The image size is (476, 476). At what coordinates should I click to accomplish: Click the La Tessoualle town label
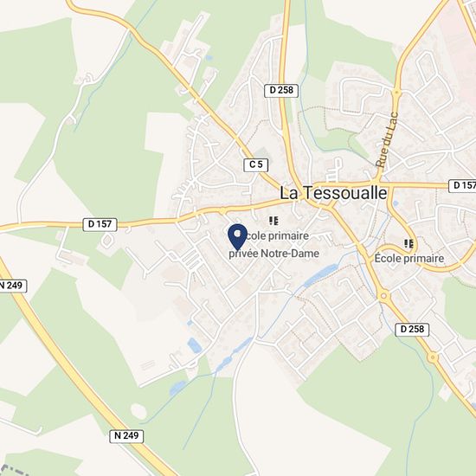click(x=333, y=193)
